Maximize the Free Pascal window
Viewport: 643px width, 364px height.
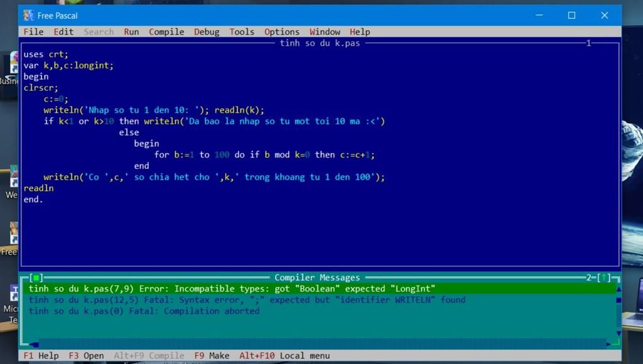571,16
